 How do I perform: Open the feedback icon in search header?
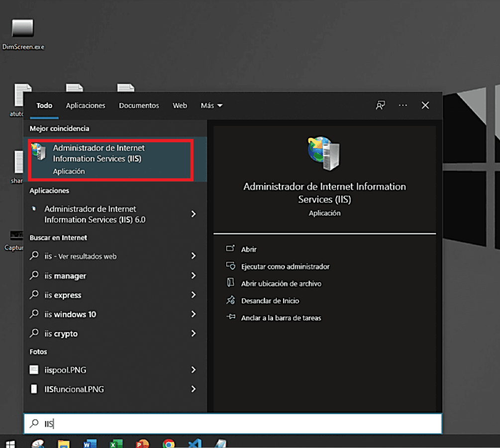point(381,106)
